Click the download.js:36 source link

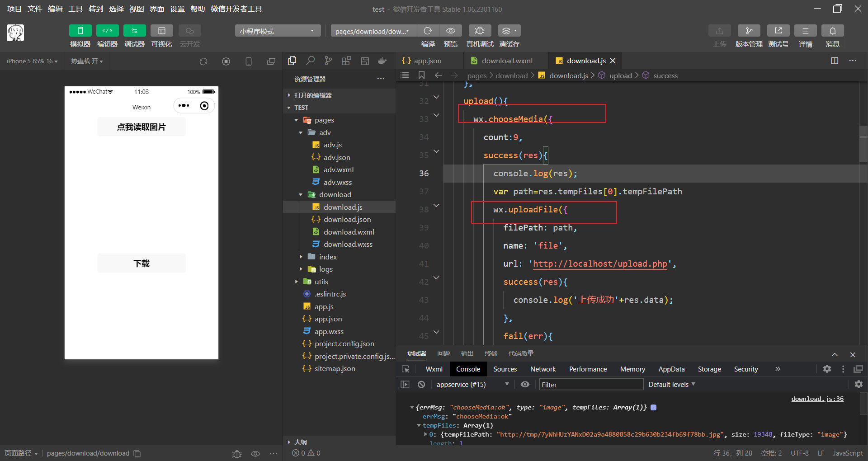point(817,399)
